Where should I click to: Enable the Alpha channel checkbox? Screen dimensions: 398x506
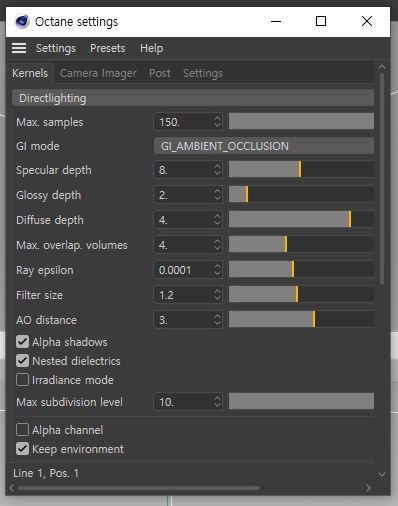coord(22,430)
